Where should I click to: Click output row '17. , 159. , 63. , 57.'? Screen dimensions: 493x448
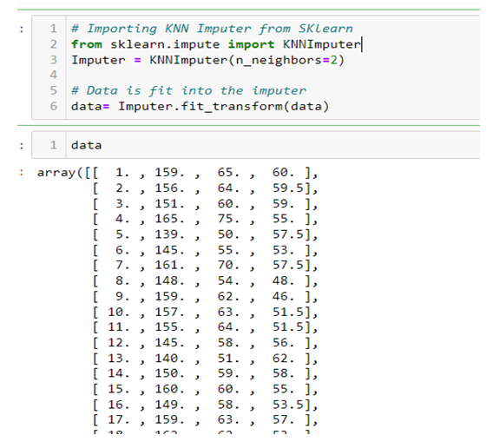click(205, 420)
